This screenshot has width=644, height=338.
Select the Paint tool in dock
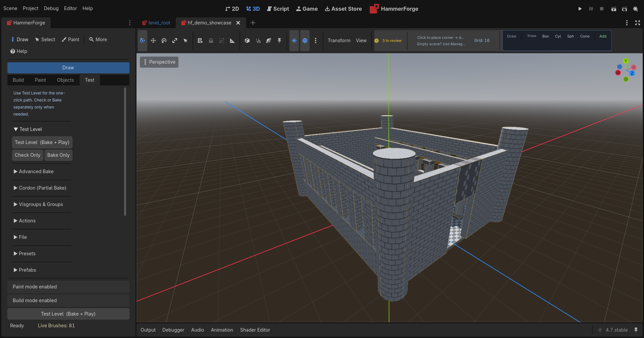coord(70,40)
